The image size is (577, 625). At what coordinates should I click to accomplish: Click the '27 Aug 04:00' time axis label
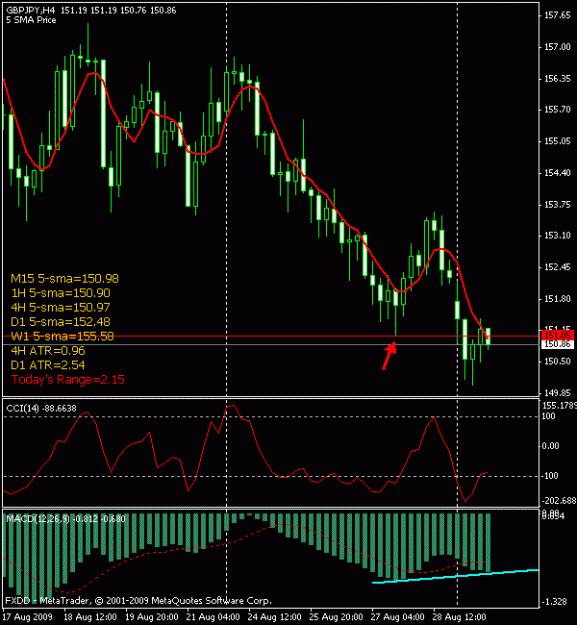pos(398,617)
